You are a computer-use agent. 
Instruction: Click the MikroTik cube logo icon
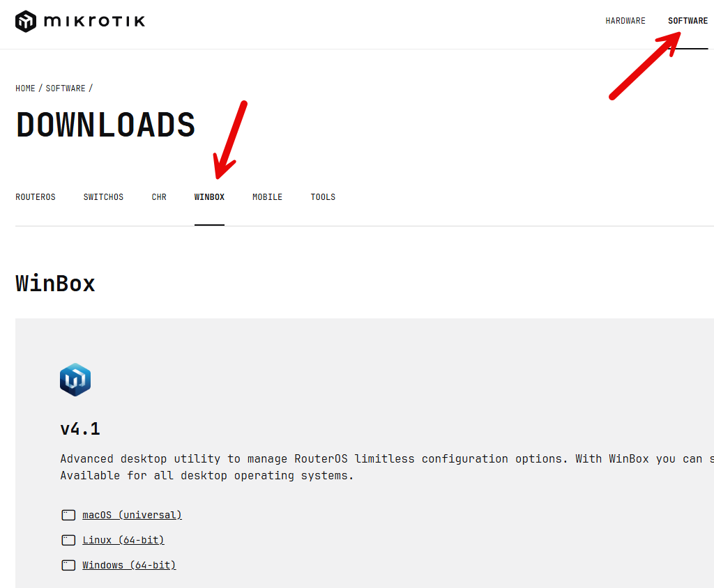[26, 21]
